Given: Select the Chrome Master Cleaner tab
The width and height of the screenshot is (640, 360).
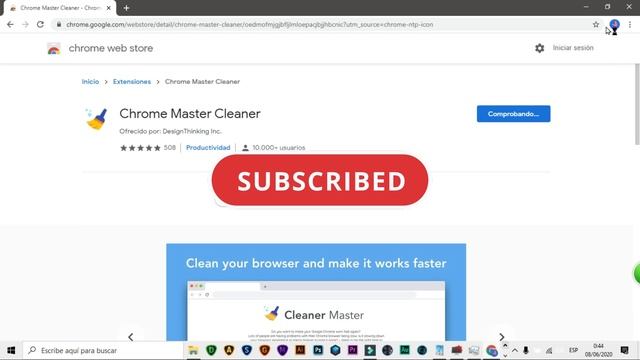Looking at the screenshot, I should point(60,8).
